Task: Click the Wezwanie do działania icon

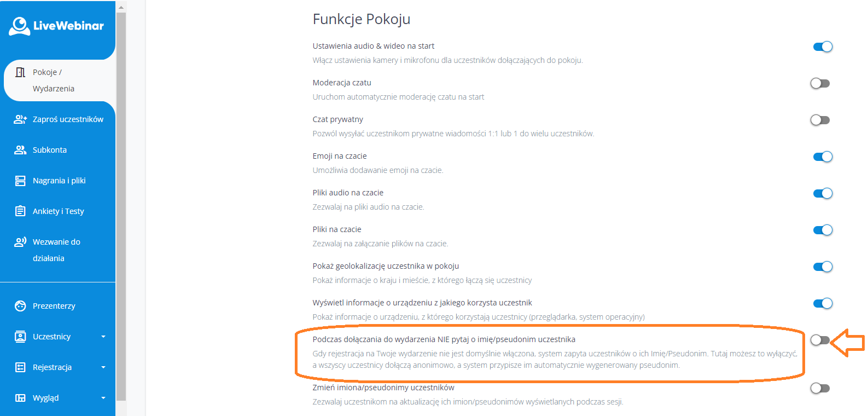Action: (20, 242)
